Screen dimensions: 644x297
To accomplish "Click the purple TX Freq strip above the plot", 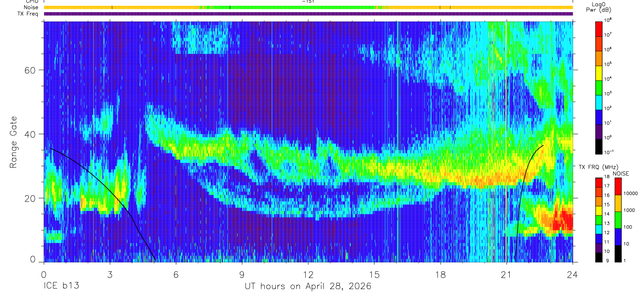I will pyautogui.click(x=308, y=14).
